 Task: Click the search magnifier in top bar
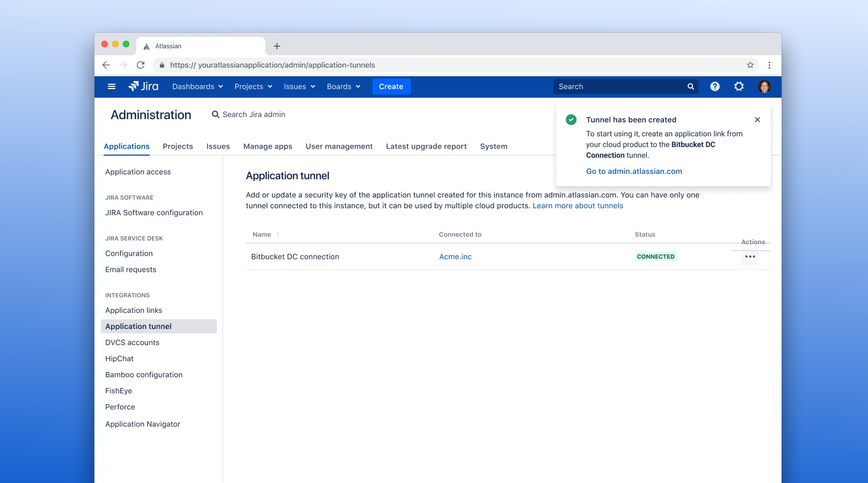[691, 86]
